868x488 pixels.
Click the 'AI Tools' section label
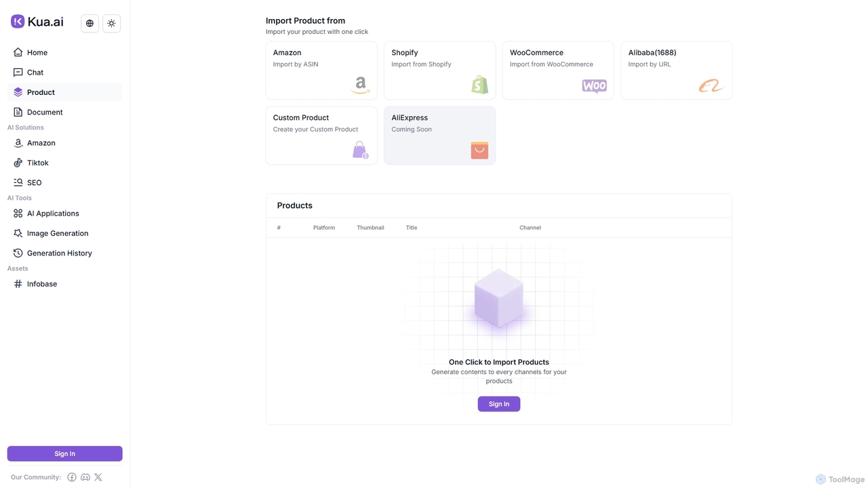[20, 198]
